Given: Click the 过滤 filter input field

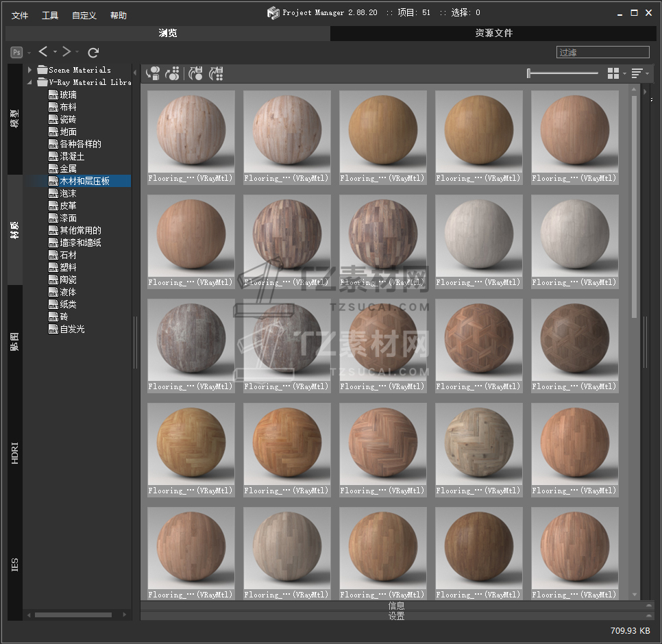Looking at the screenshot, I should 602,52.
